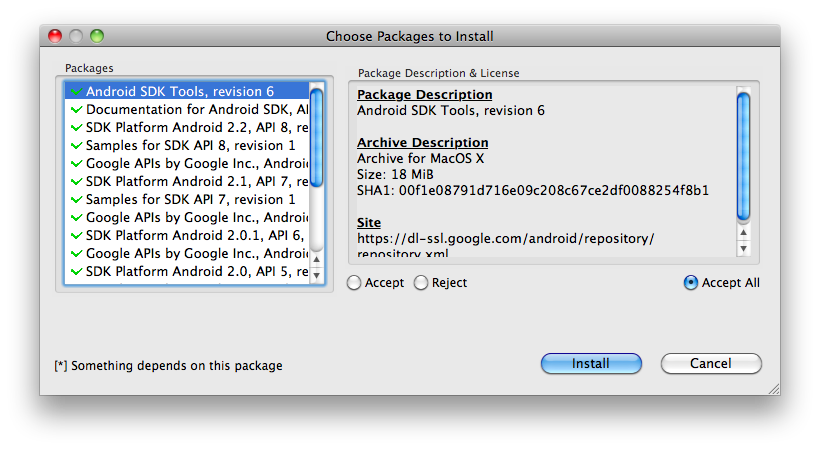Click checkmark icon of SDK Platform Android 2.0.1

coord(76,235)
